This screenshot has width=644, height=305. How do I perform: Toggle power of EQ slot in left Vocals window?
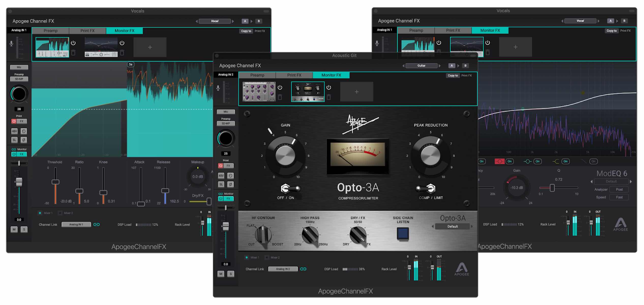point(122,43)
